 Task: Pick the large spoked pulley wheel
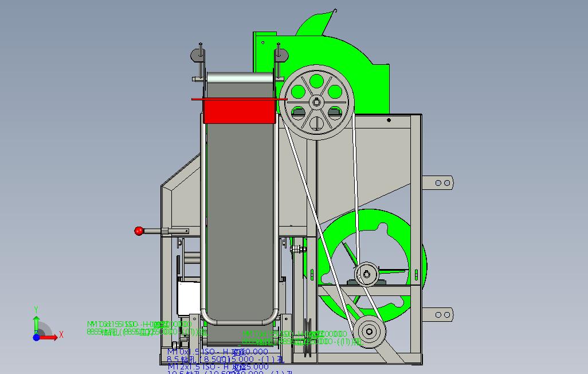tap(317, 103)
